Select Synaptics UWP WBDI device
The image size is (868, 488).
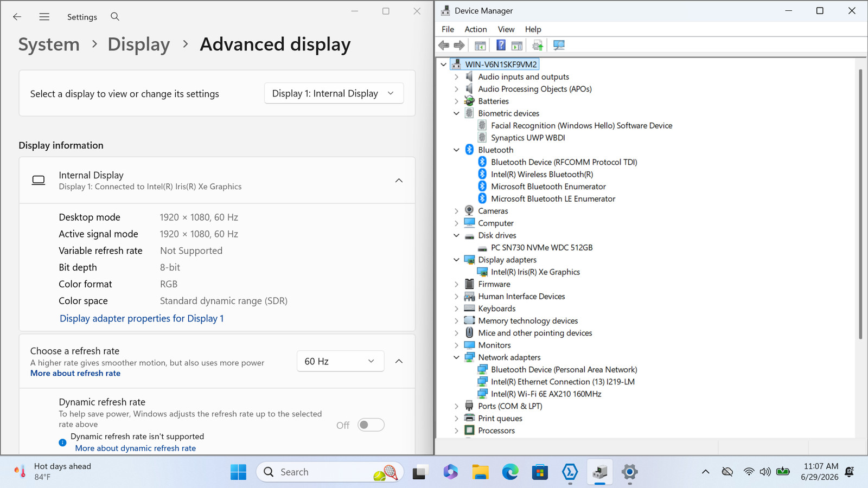coord(528,138)
